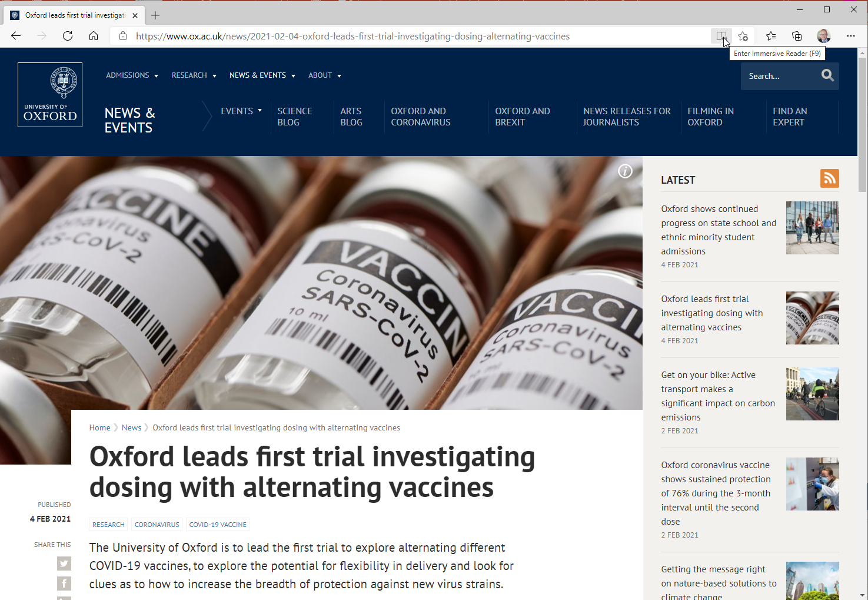Viewport: 868px width, 600px height.
Task: Go to Oxford and Brexit
Action: (x=523, y=117)
